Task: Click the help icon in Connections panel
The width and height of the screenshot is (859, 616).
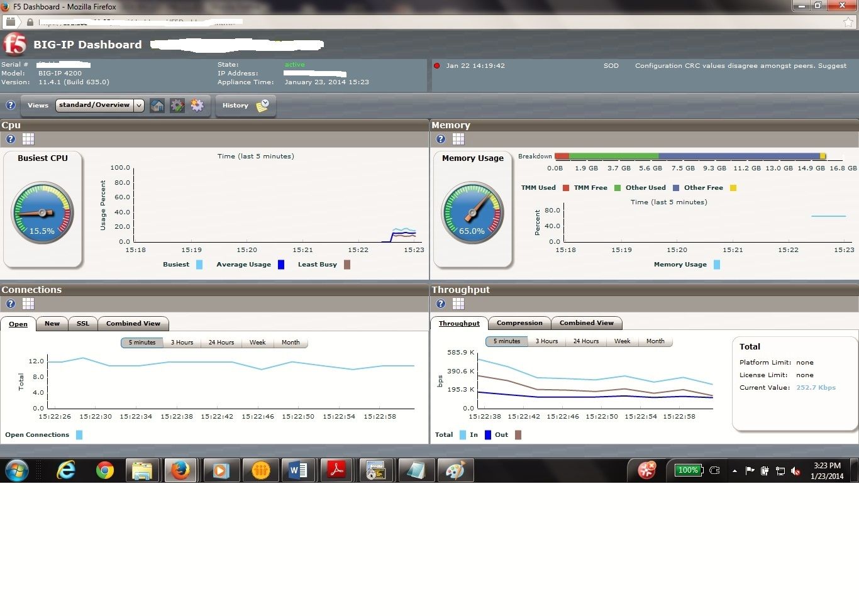Action: [11, 304]
